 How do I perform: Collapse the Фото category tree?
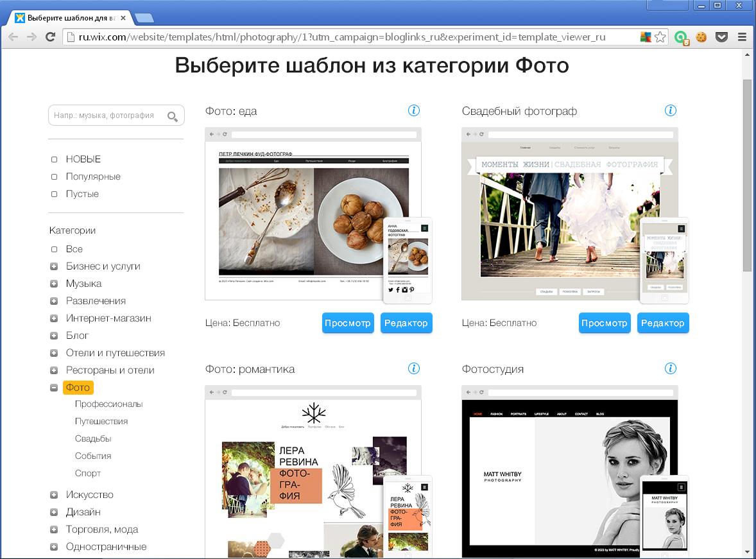55,388
